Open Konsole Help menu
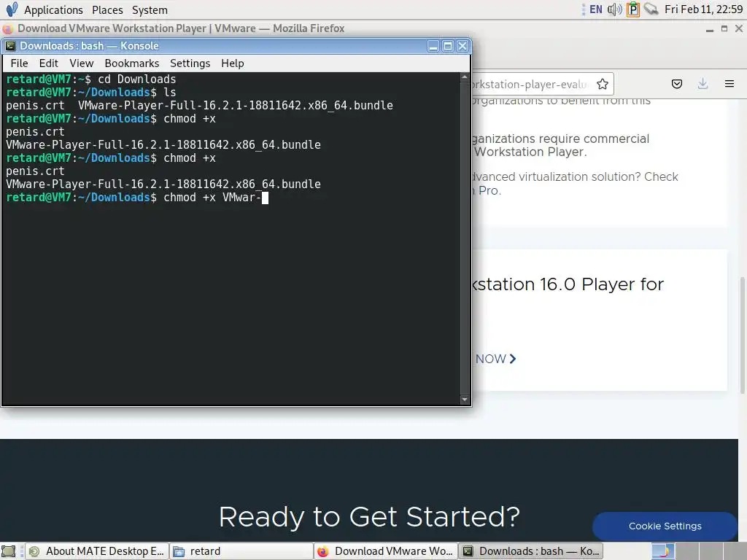Image resolution: width=747 pixels, height=560 pixels. (x=233, y=63)
